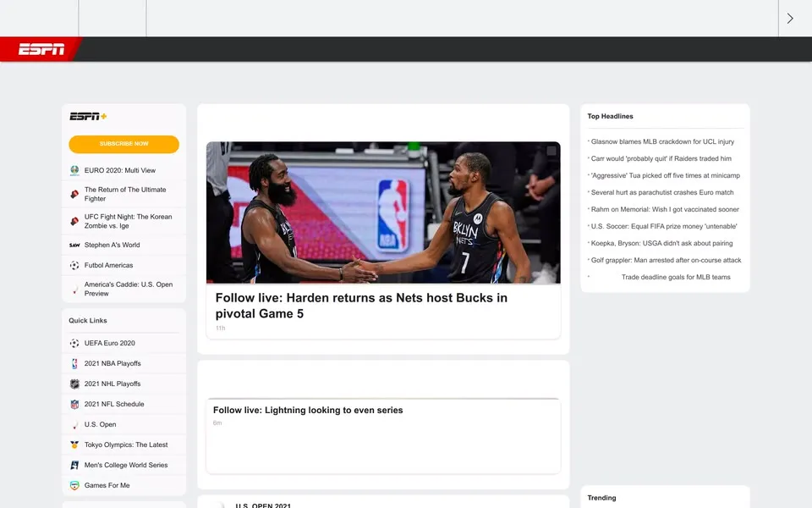The height and width of the screenshot is (508, 812).
Task: Click the UFC Fight Night Korean Zombie icon
Action: point(74,221)
